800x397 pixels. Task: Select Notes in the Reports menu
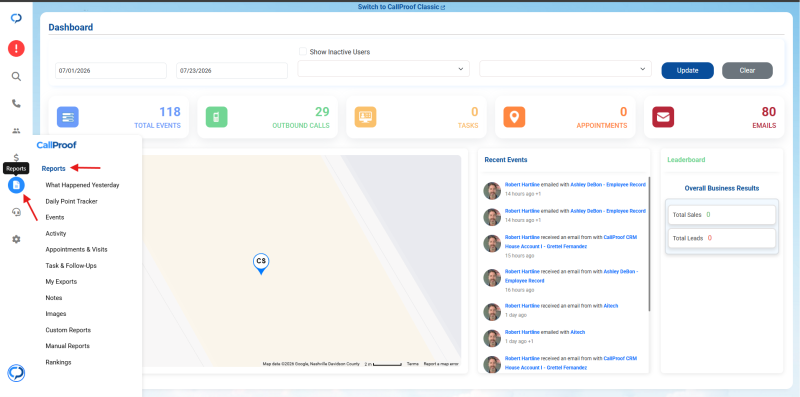click(x=54, y=298)
